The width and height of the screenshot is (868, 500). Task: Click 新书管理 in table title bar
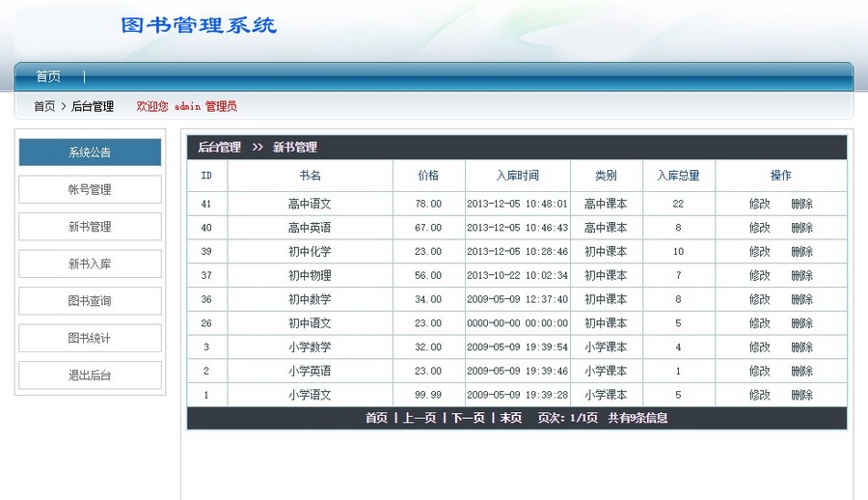coord(295,148)
